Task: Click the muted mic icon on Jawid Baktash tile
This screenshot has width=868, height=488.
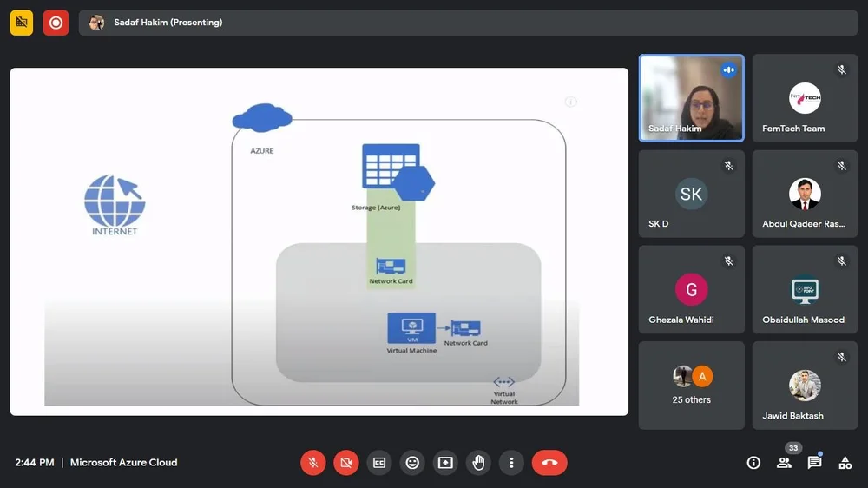Action: 841,357
